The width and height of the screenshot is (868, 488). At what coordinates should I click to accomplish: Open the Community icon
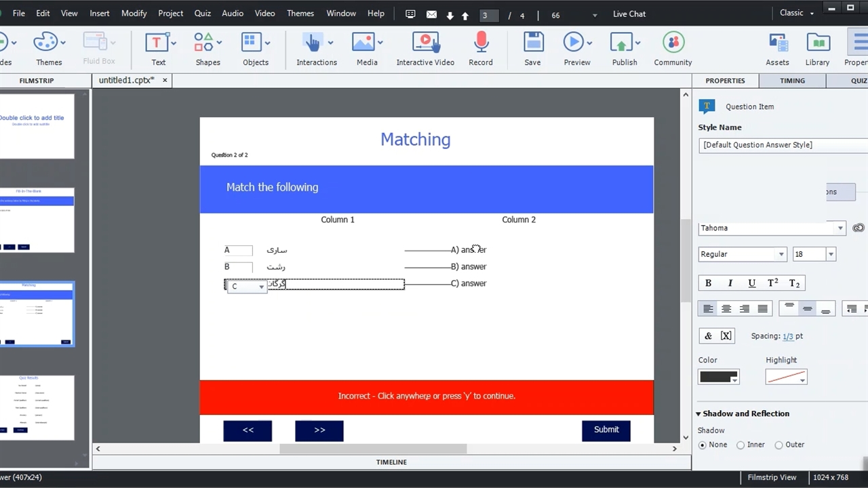[x=673, y=43]
